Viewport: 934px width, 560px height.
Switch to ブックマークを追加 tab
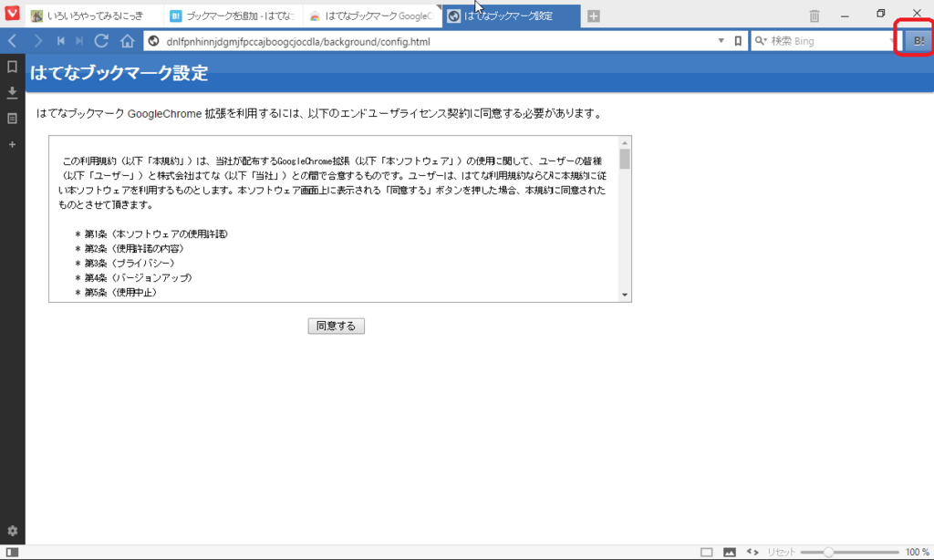pos(233,16)
